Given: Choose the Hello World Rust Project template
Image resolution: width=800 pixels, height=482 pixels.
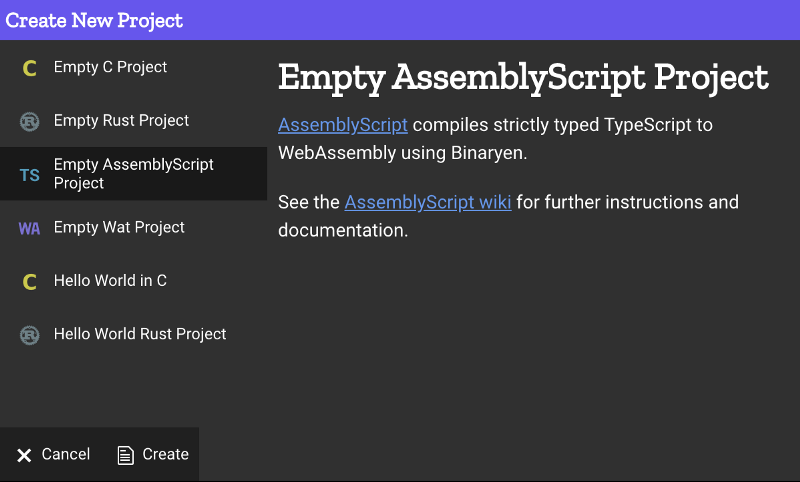Looking at the screenshot, I should 134,334.
